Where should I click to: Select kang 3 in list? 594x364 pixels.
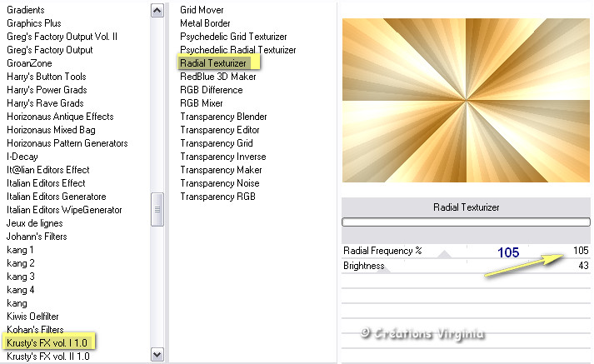[21, 277]
